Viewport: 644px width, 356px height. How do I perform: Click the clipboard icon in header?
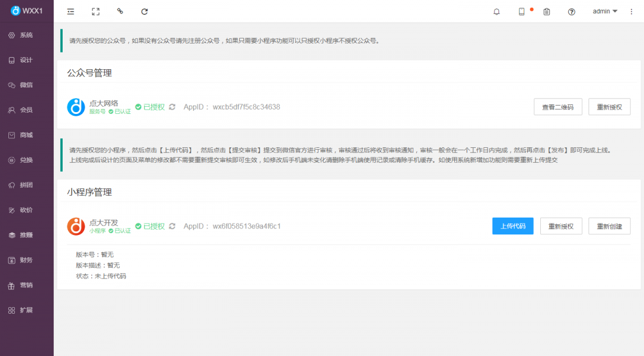(547, 11)
